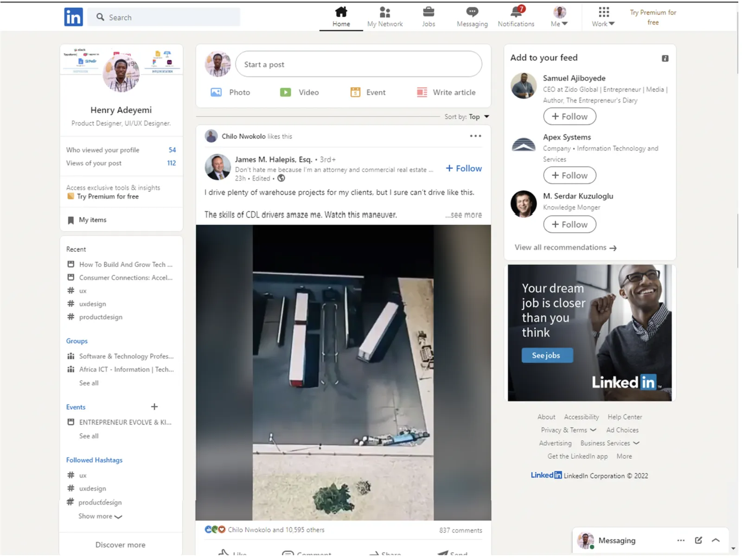The height and width of the screenshot is (560, 742).
Task: Open the Groups heading link
Action: click(77, 341)
